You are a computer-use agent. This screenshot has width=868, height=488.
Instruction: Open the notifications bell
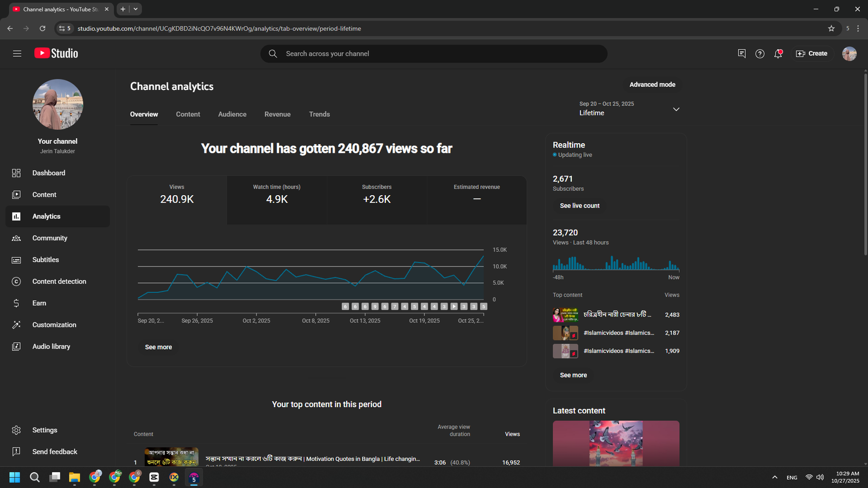(x=778, y=54)
